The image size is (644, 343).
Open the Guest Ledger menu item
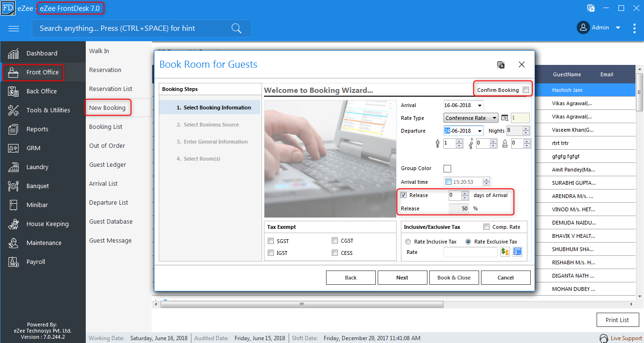[108, 165]
